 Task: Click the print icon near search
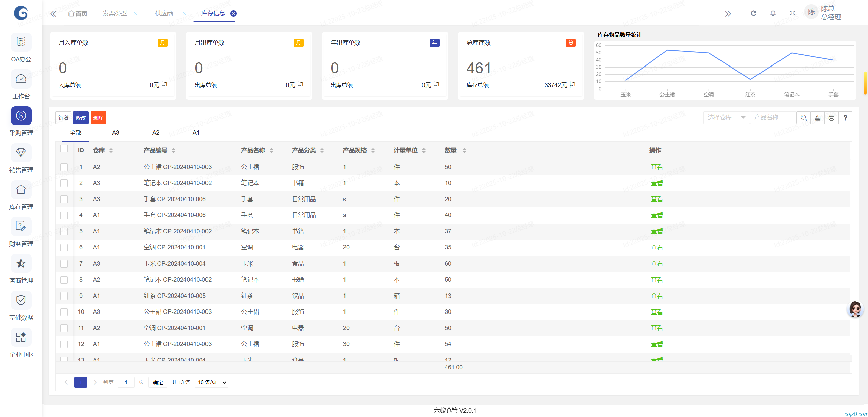coord(831,117)
